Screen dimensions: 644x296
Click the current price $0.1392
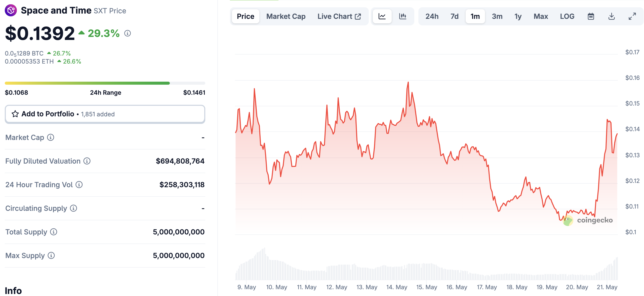click(40, 33)
